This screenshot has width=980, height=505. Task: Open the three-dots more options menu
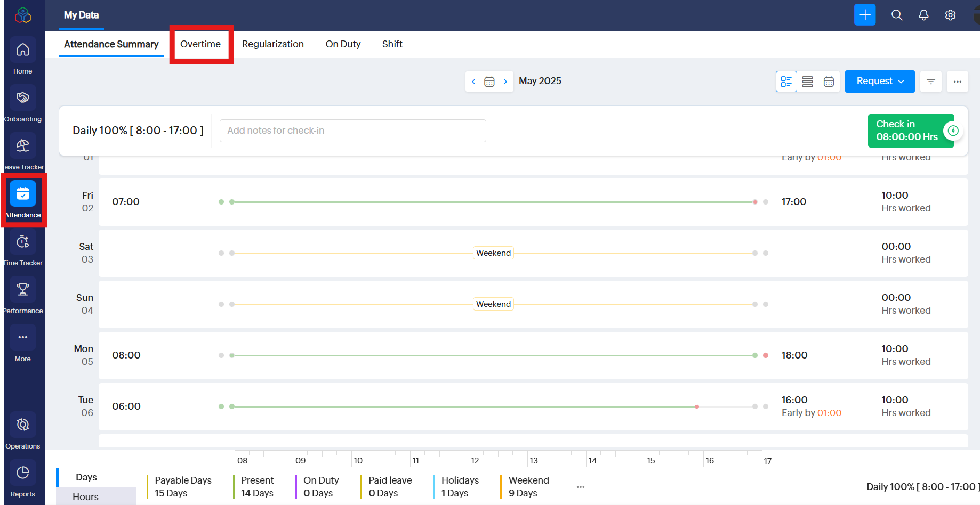(x=958, y=82)
